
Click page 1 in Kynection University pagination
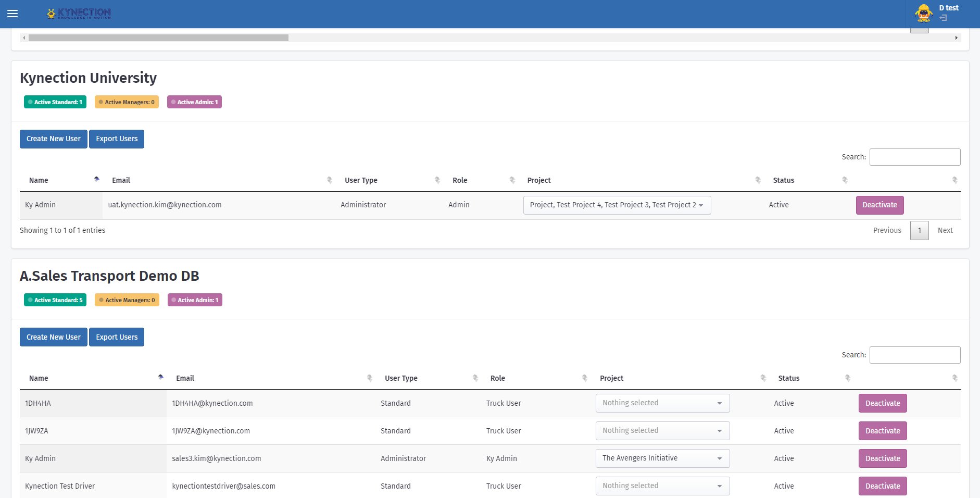[920, 230]
